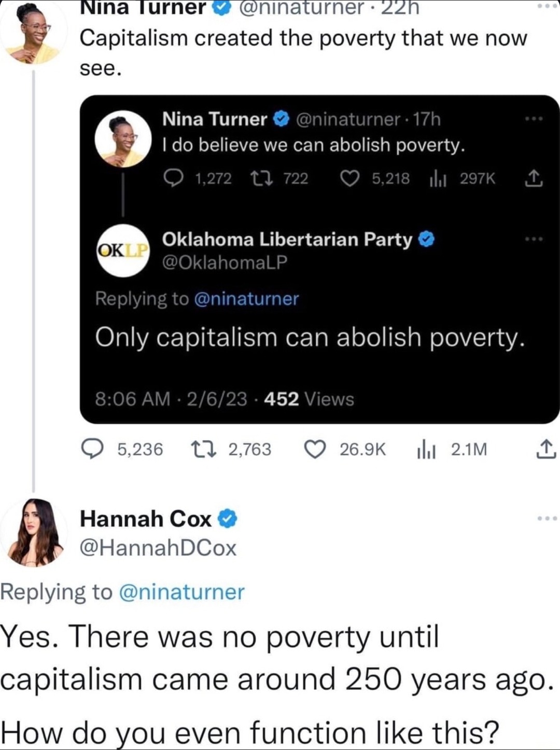Follow @ninaturner mention in the OklahomaLP reply
Screen dimensions: 560x750
pos(246,299)
